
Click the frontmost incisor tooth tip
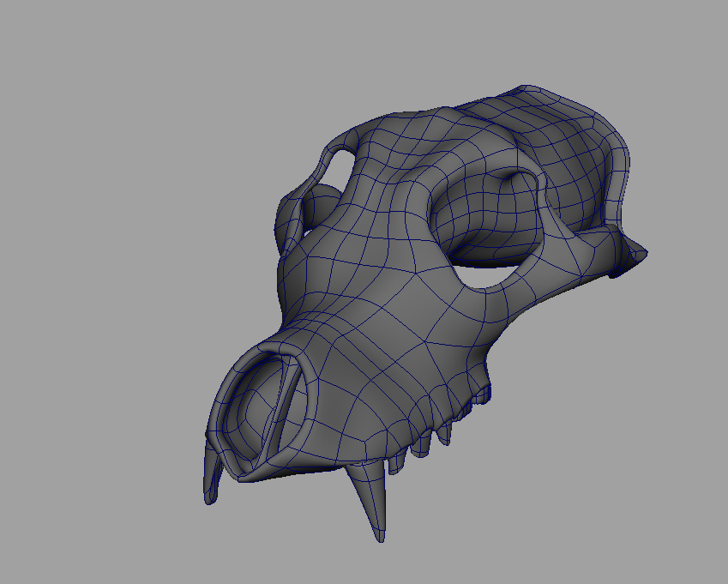coord(211,497)
